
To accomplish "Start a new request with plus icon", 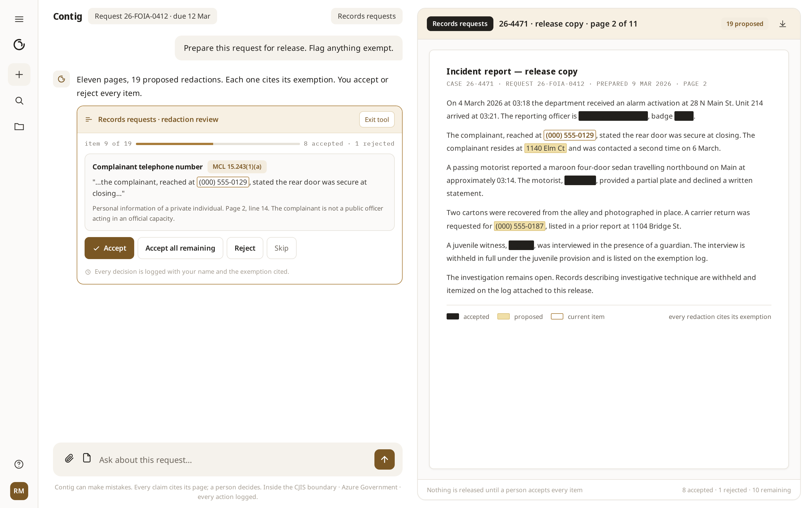I will point(19,74).
